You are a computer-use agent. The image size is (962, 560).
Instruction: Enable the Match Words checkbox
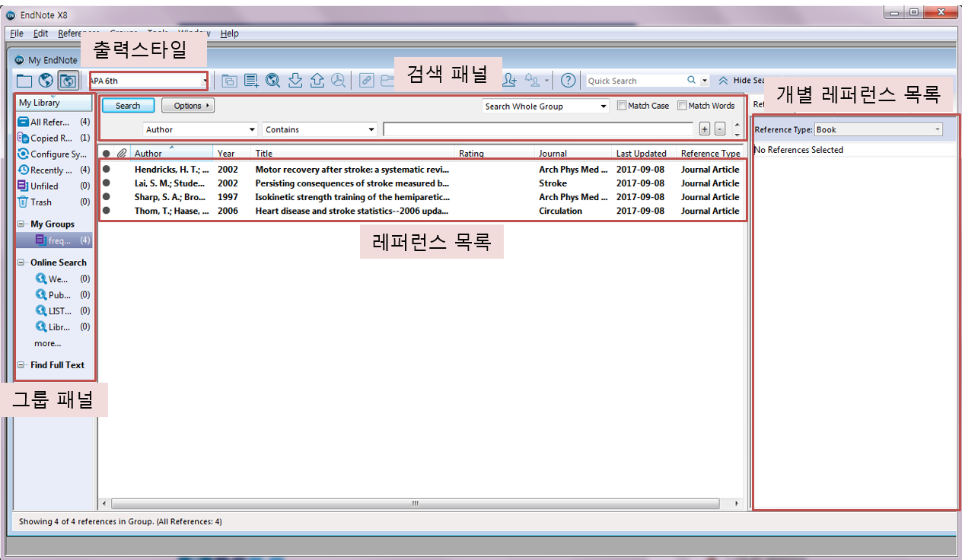[x=682, y=106]
